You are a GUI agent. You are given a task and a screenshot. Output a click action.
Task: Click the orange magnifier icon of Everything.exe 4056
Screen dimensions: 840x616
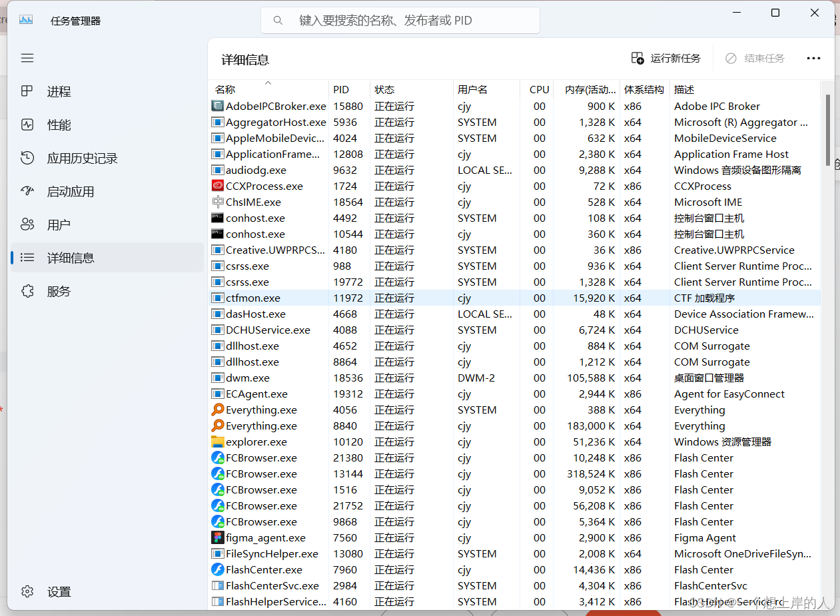pos(217,410)
